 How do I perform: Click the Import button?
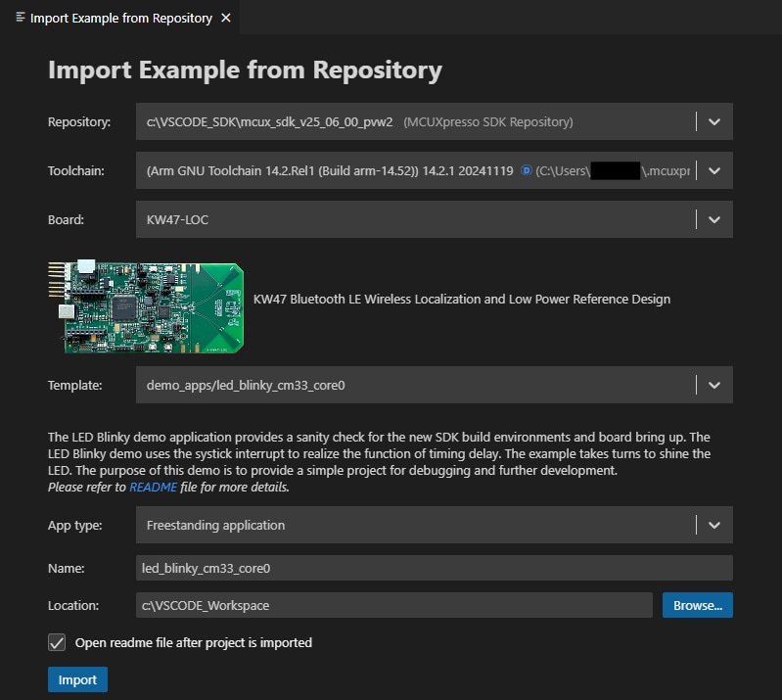[77, 679]
